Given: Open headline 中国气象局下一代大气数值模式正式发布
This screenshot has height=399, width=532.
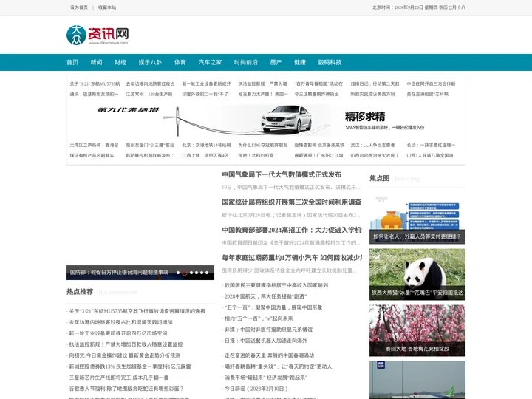Looking at the screenshot, I should 282,174.
